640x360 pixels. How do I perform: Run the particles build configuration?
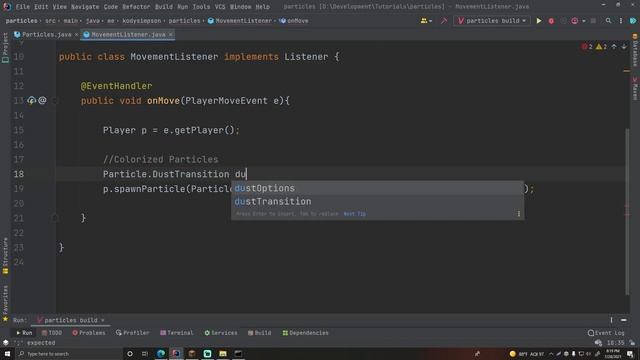[x=539, y=21]
